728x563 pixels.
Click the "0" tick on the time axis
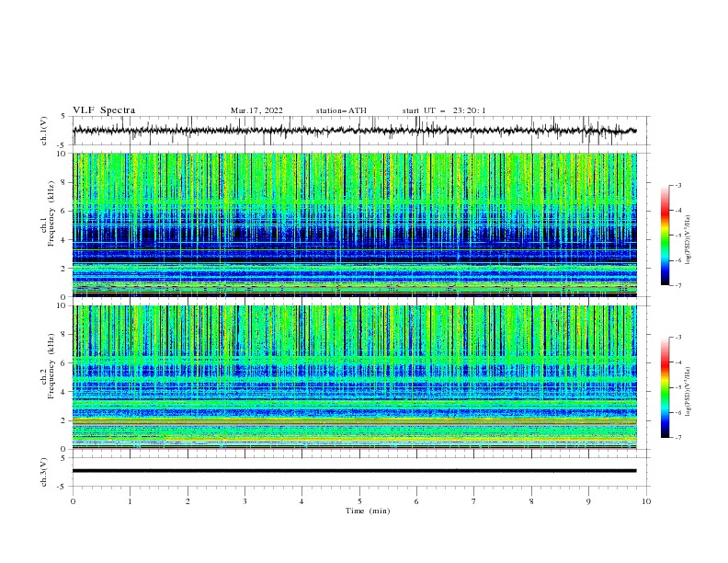click(73, 501)
